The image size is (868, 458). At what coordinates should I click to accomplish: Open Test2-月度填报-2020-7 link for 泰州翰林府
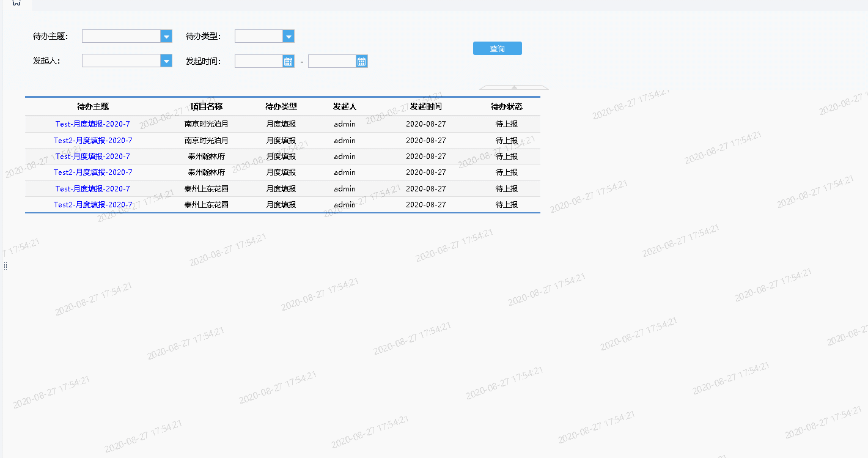tap(93, 172)
